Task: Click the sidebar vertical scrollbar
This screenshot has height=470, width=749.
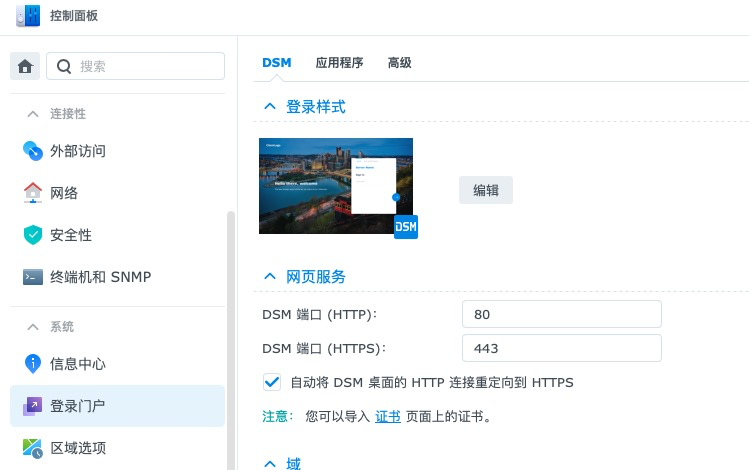Action: click(x=231, y=340)
